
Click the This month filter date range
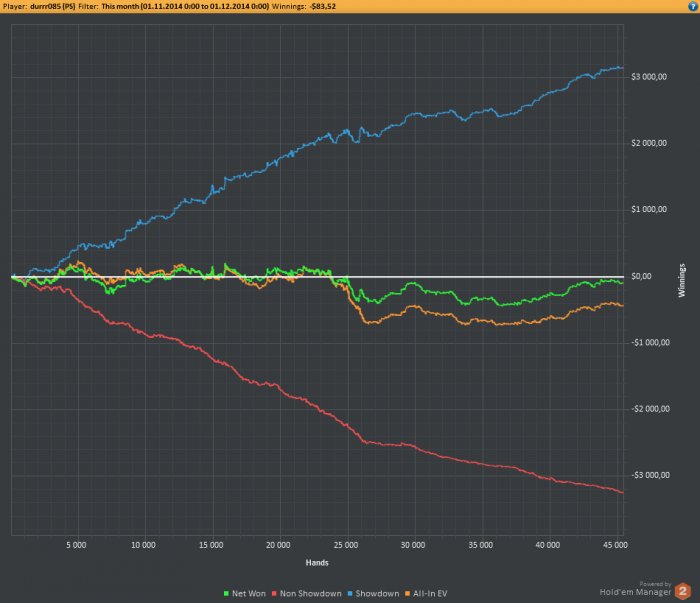(185, 6)
